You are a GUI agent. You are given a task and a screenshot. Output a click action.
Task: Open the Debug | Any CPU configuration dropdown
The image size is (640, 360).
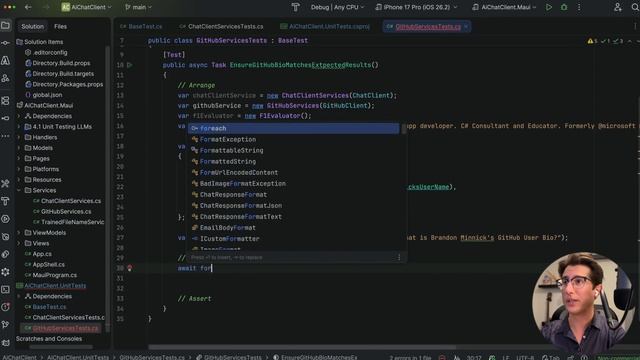click(x=337, y=7)
